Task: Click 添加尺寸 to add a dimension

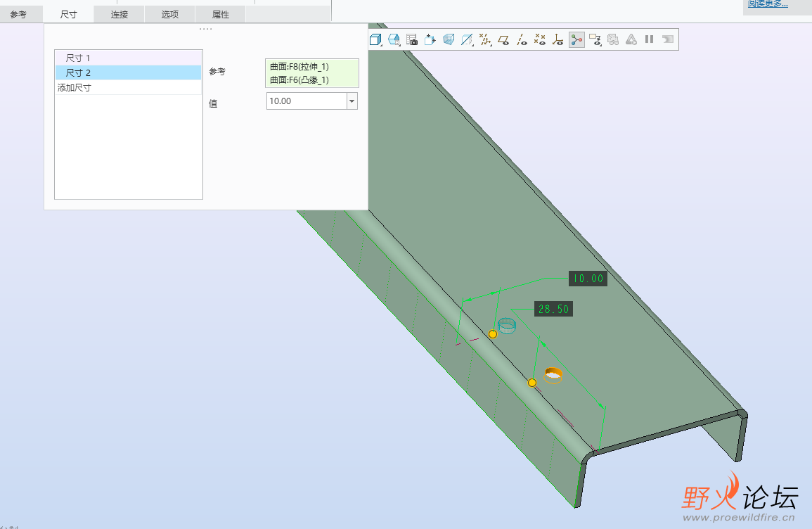Action: [x=129, y=87]
